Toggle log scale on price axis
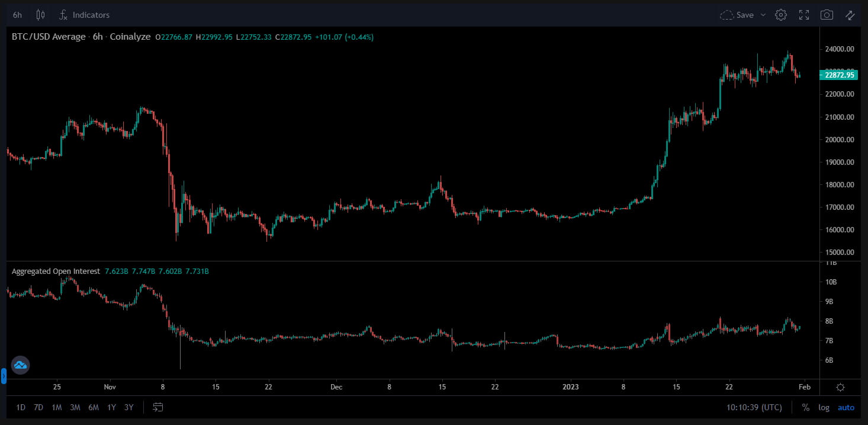The image size is (868, 425). pyautogui.click(x=824, y=407)
